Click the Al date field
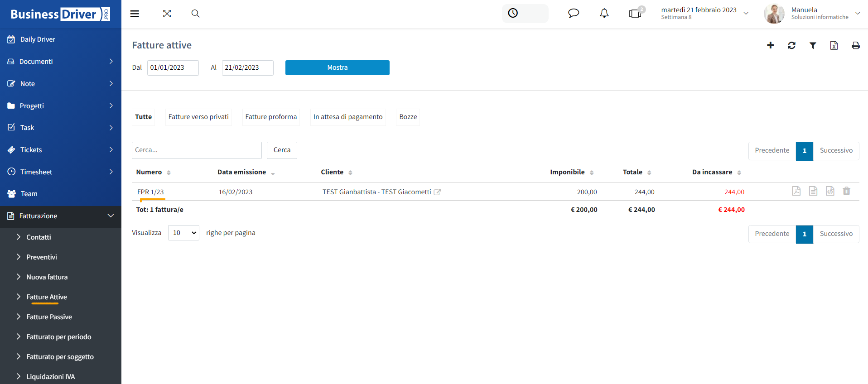 (x=248, y=67)
